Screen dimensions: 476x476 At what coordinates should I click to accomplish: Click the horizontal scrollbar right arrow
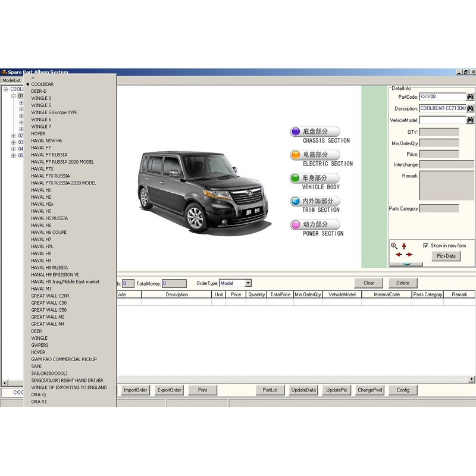[x=471, y=379]
